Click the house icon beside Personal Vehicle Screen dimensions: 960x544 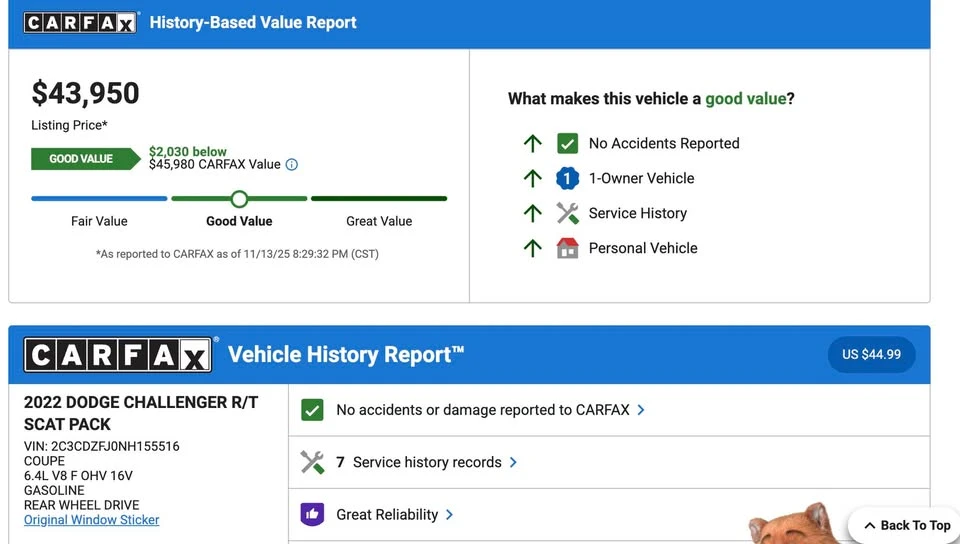(568, 248)
